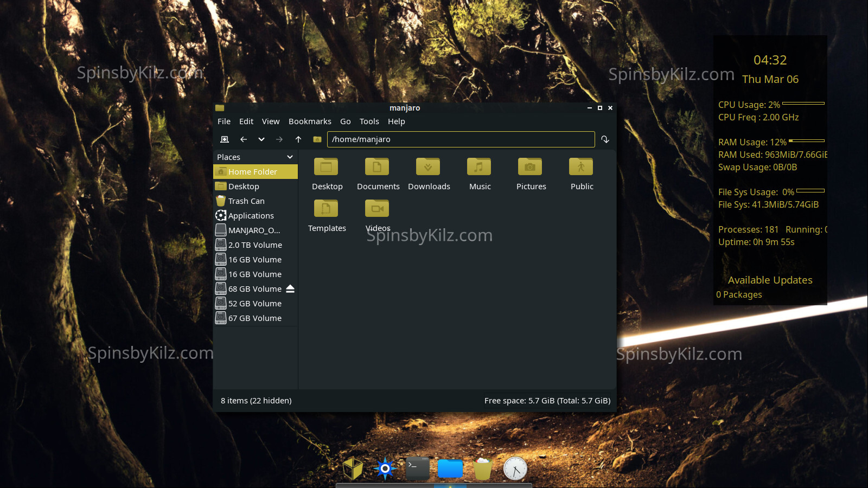Image resolution: width=868 pixels, height=488 pixels.
Task: Select the MANJARO_O... volume
Action: (x=256, y=230)
